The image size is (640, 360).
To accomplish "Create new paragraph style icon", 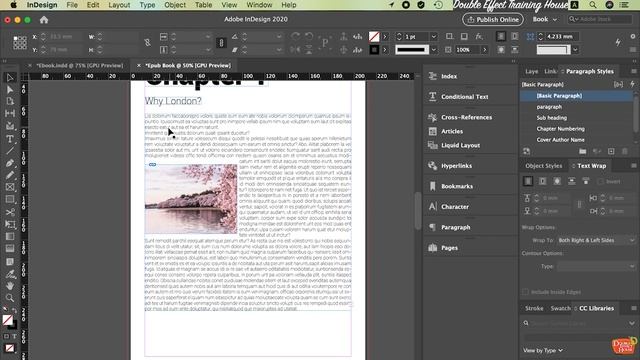I will pos(611,151).
